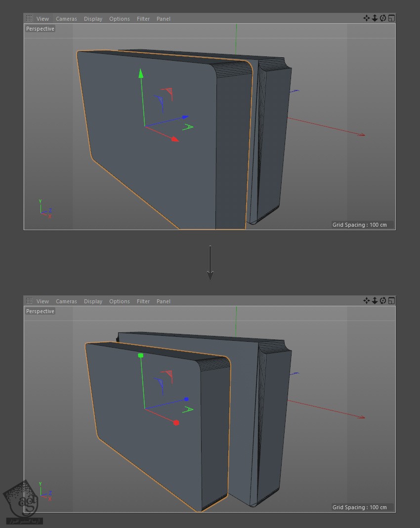Click the orbit camera icon in bottom viewport
This screenshot has width=420, height=528.
tap(383, 301)
